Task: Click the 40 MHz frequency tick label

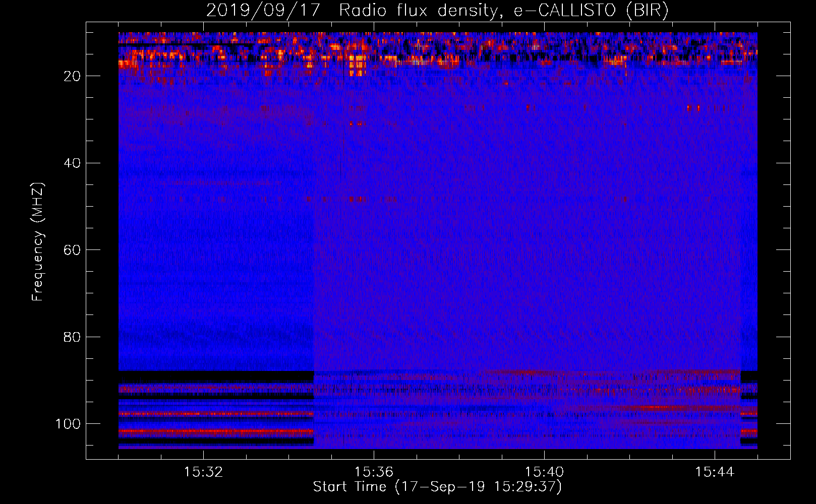Action: [73, 163]
